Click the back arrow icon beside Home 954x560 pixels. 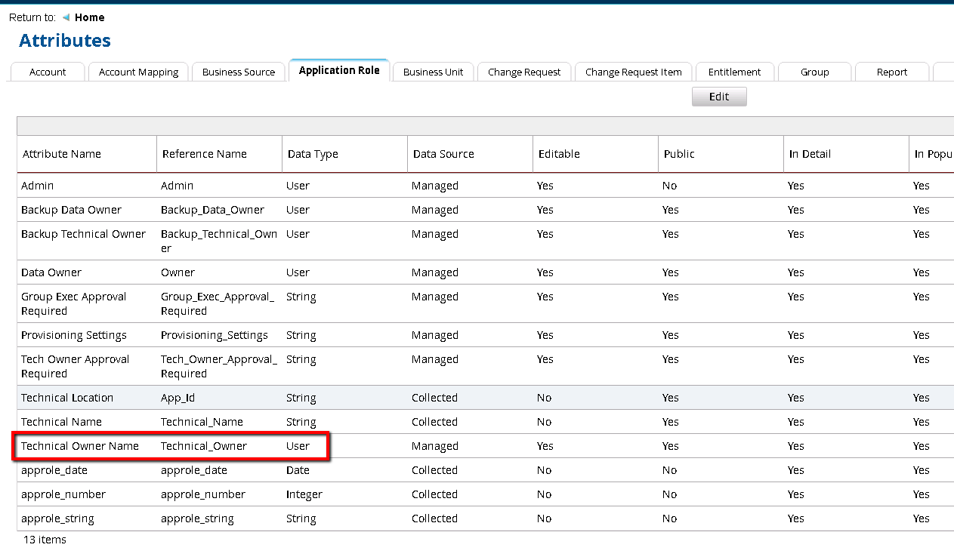click(x=66, y=17)
